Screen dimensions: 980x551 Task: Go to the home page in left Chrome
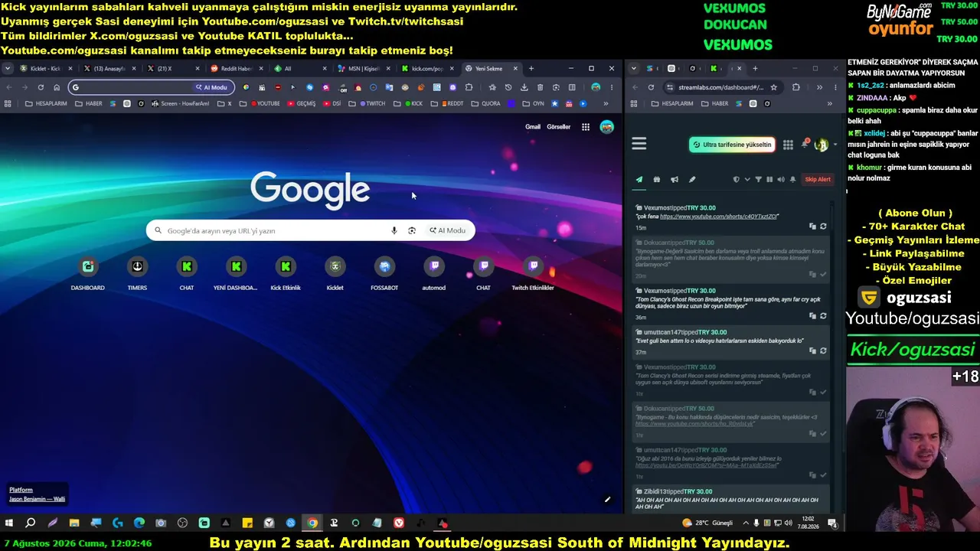57,87
